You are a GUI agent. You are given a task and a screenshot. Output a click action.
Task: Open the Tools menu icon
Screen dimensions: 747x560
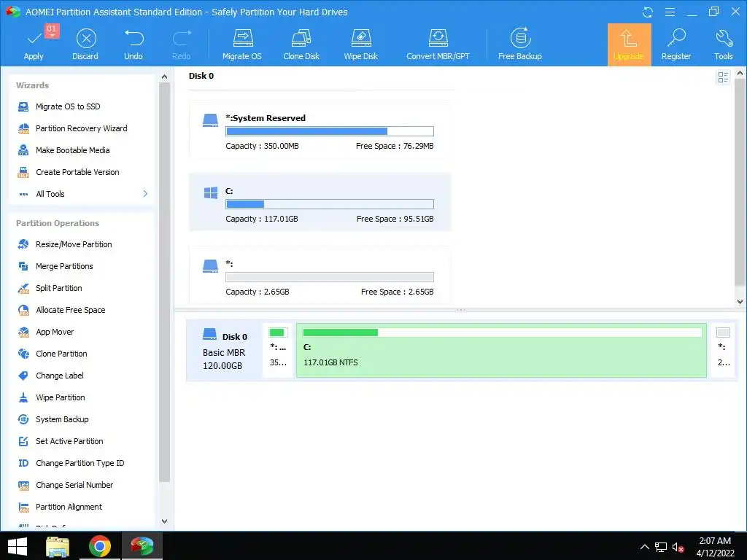point(723,44)
